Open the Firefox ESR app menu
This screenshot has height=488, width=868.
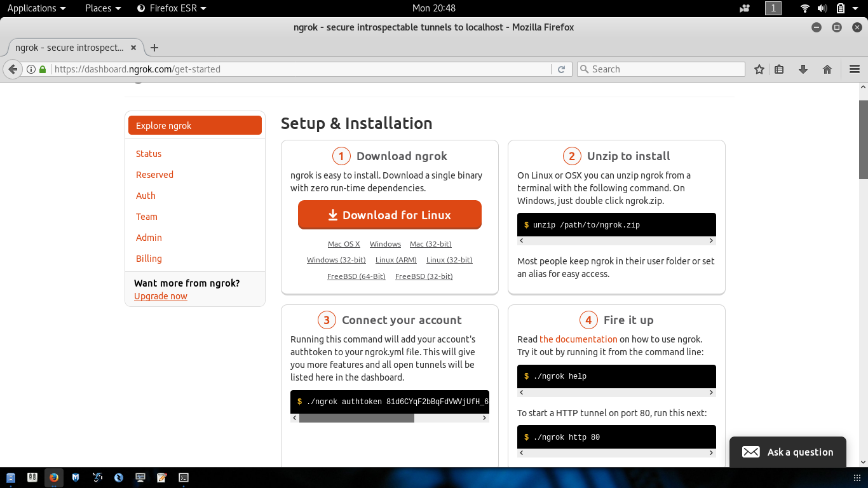172,8
